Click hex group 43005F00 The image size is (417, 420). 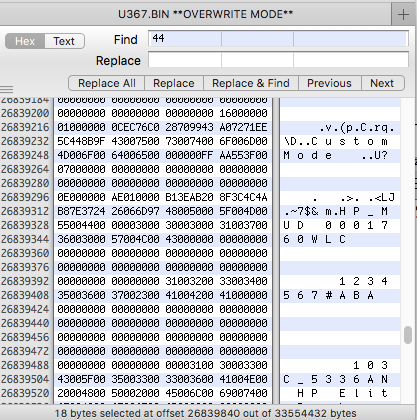click(x=81, y=379)
